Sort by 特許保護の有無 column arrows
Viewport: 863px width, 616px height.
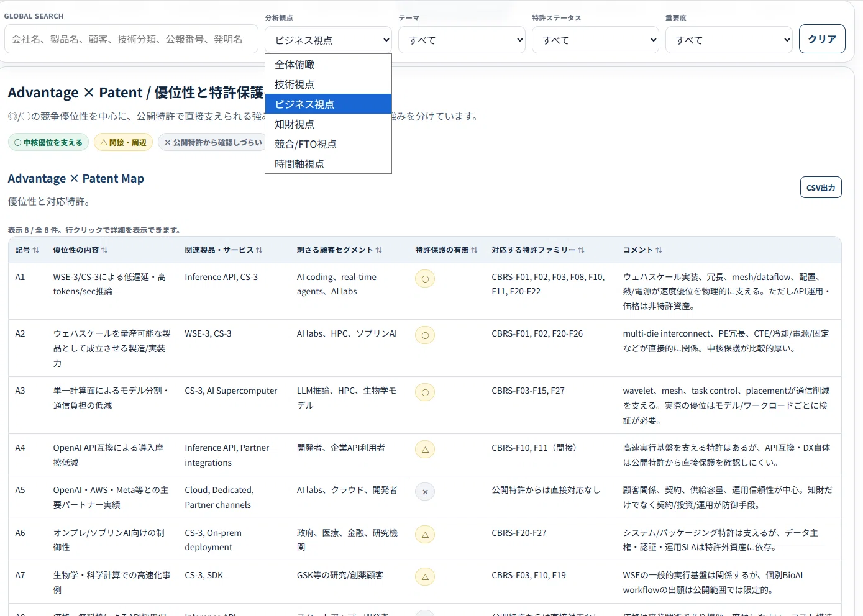474,250
